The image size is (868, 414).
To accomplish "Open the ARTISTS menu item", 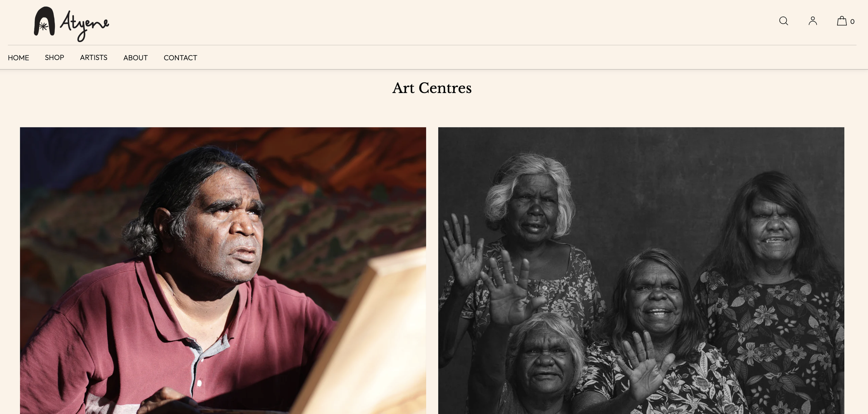I will tap(94, 57).
